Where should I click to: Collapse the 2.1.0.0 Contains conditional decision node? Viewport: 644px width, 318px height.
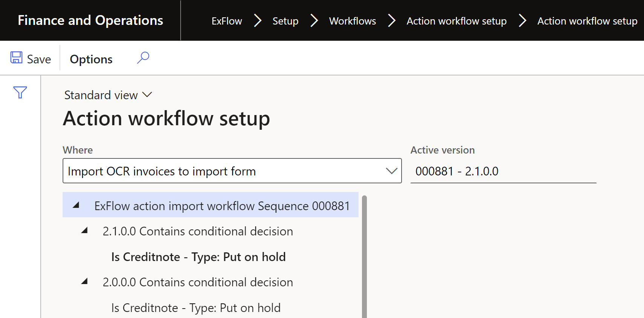click(x=84, y=230)
